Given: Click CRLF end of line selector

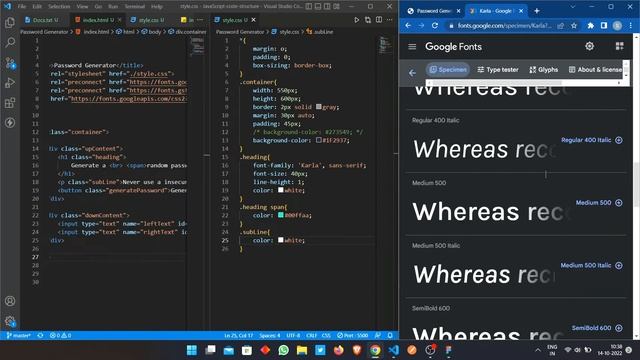Looking at the screenshot, I should pos(311,335).
